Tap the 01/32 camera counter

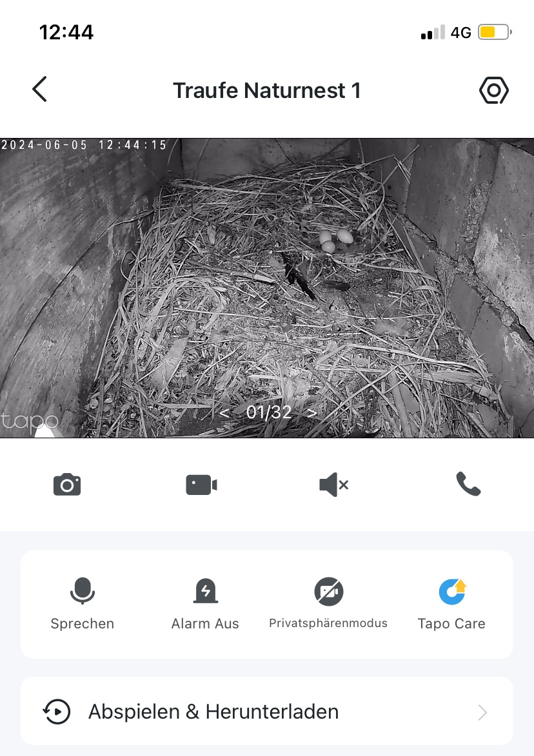(x=269, y=412)
